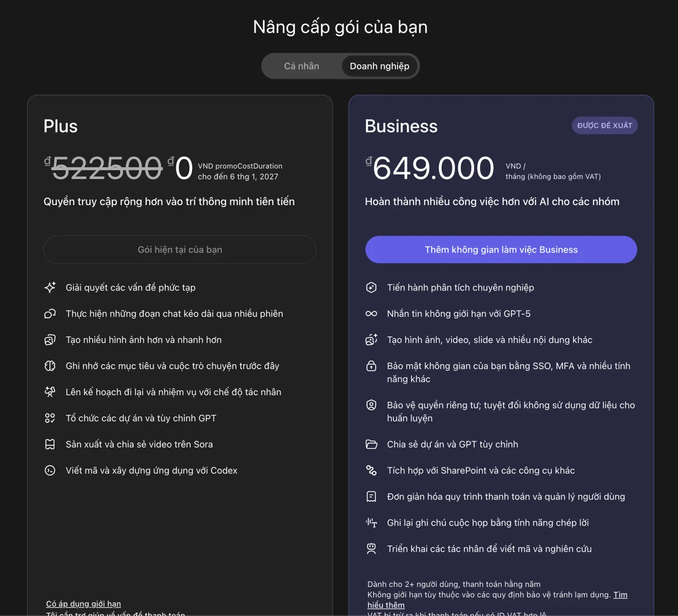Click the Sora video icon
This screenshot has height=616, width=678.
[50, 444]
